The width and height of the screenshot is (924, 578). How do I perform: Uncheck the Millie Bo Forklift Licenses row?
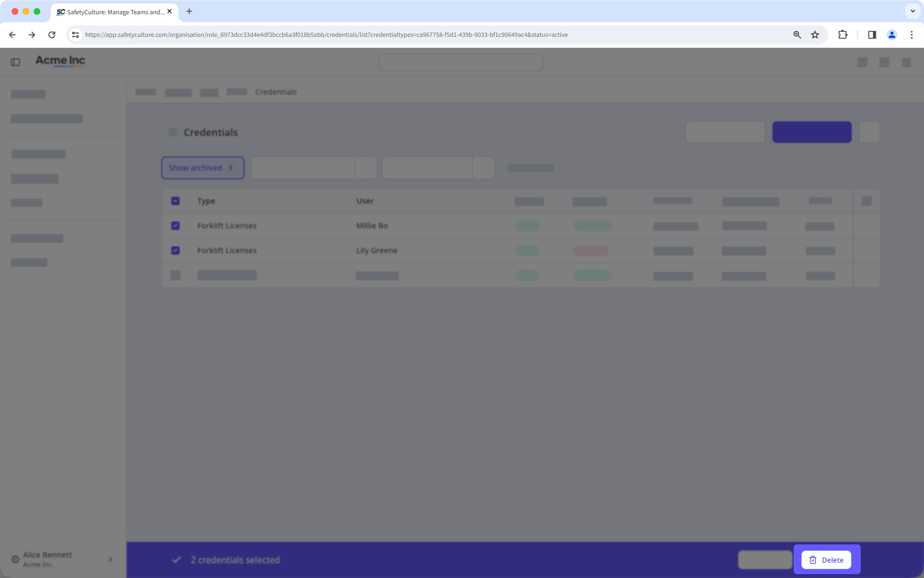pyautogui.click(x=175, y=226)
